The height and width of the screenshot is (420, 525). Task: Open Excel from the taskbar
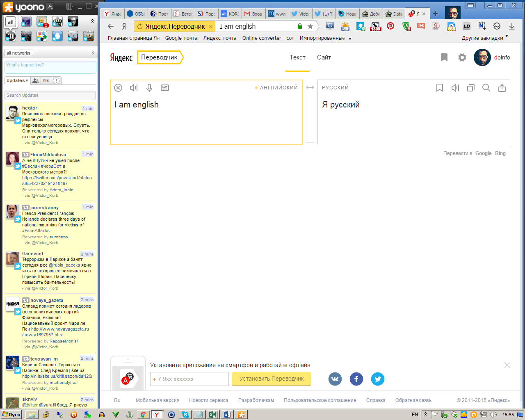212,415
